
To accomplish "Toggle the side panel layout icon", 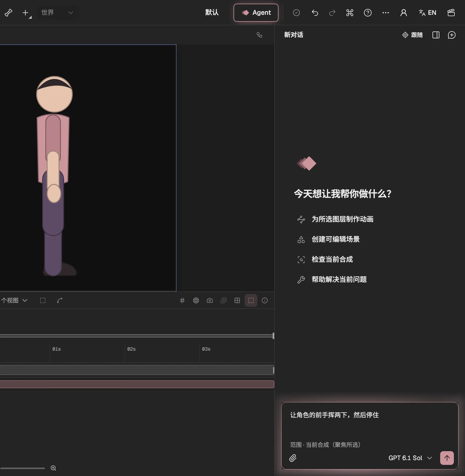I will [436, 35].
